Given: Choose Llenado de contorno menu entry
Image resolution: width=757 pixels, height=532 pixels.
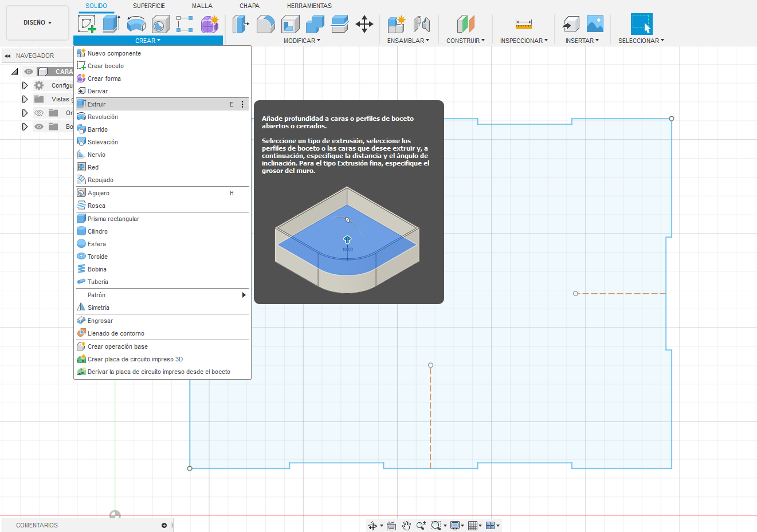Looking at the screenshot, I should 163,333.
